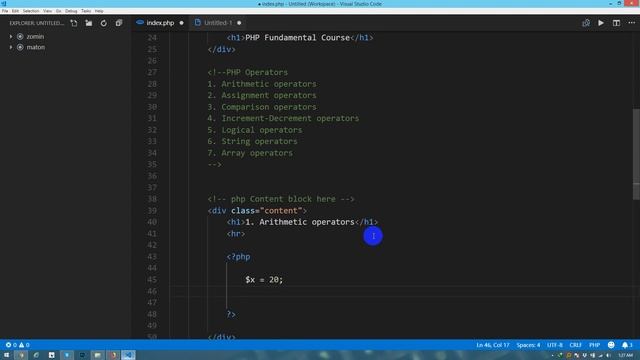The image size is (640, 360).
Task: Change encoding via UTF-8 indicator
Action: tap(555, 345)
